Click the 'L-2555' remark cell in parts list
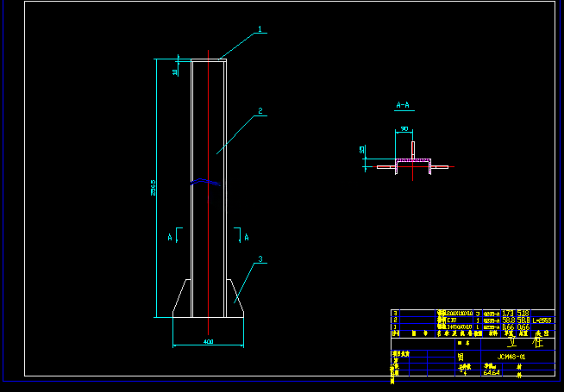Image resolution: width=564 pixels, height=392 pixels. [x=542, y=320]
